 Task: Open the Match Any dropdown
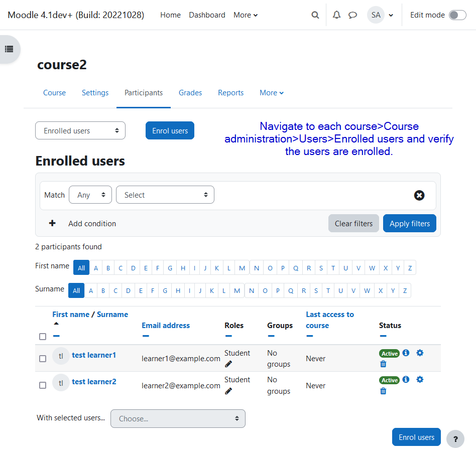click(90, 195)
